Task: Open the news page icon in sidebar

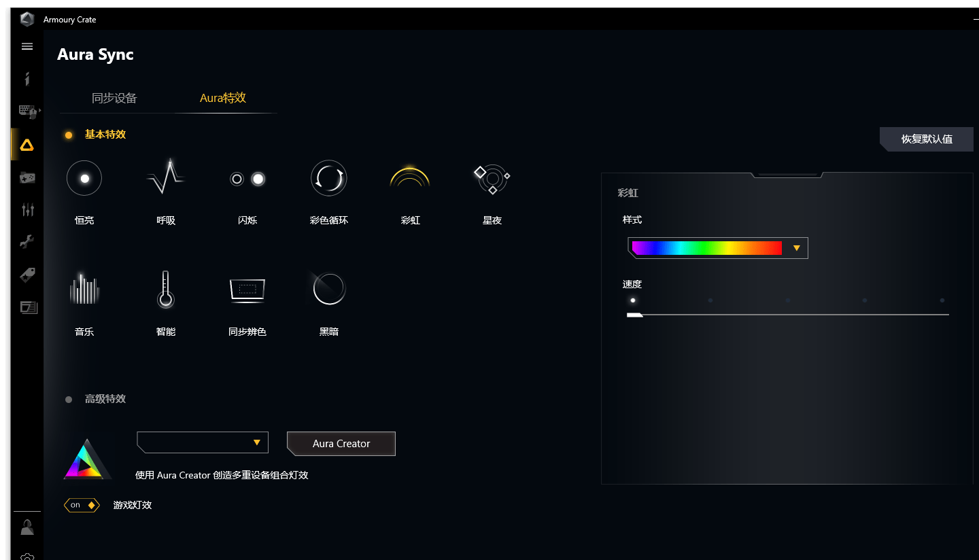Action: 28,307
